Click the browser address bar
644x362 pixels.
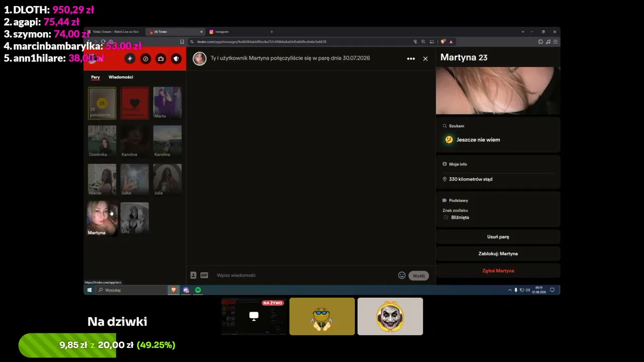pyautogui.click(x=302, y=42)
